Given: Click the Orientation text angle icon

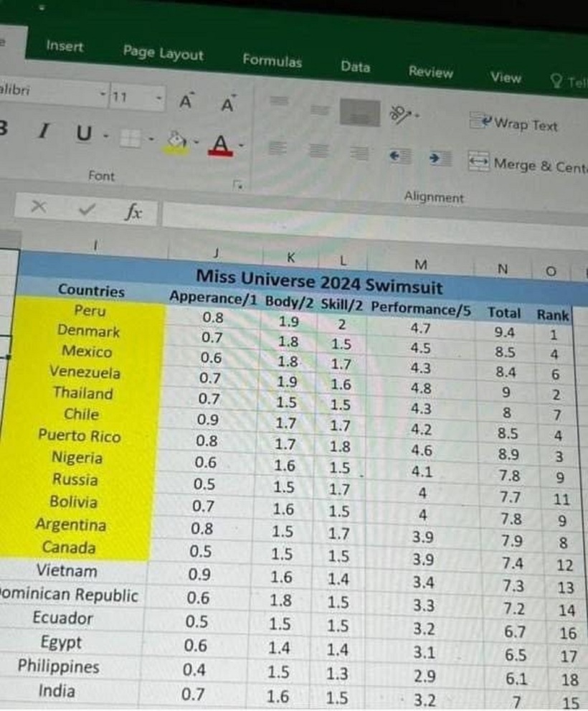Looking at the screenshot, I should pyautogui.click(x=399, y=114).
